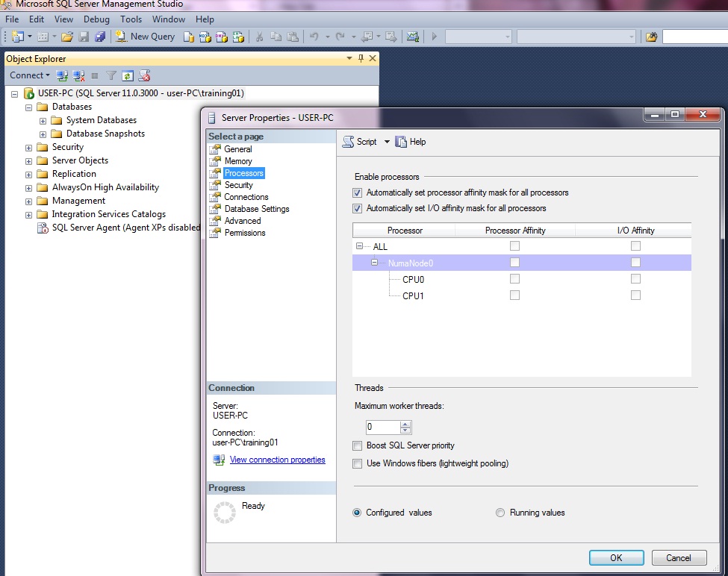Screen dimensions: 728x576
Task: Open the Edit menu
Action: [37, 19]
